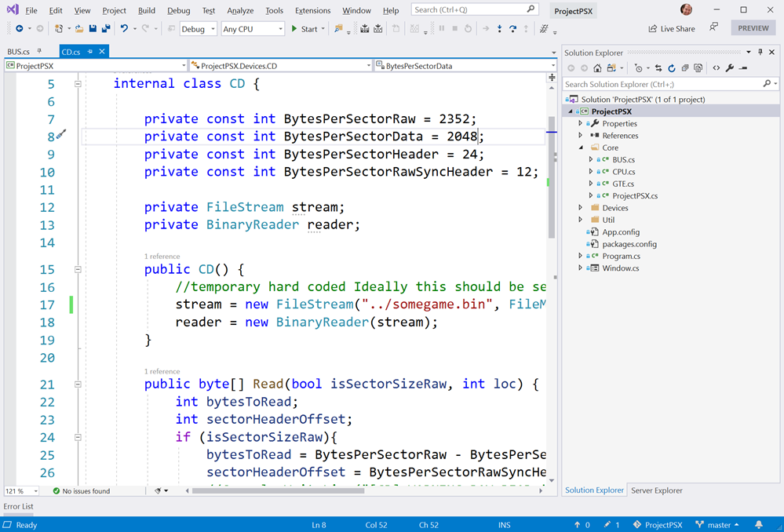Click 'No issues found' status indicator
Screen dimensions: 784x532
tap(81, 491)
